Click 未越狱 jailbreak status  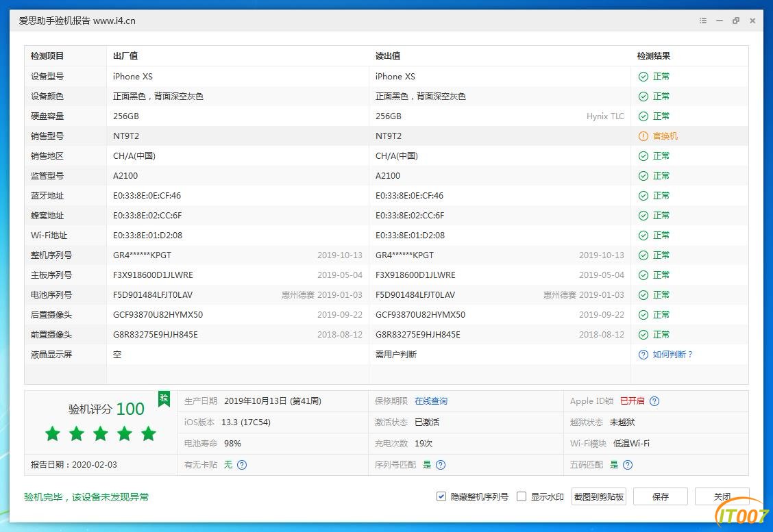tap(622, 422)
